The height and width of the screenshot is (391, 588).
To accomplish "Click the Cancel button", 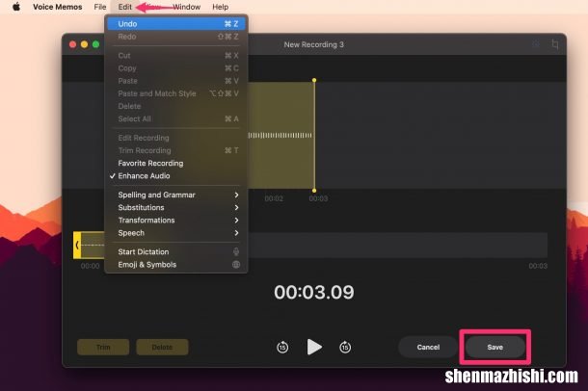I will click(428, 347).
